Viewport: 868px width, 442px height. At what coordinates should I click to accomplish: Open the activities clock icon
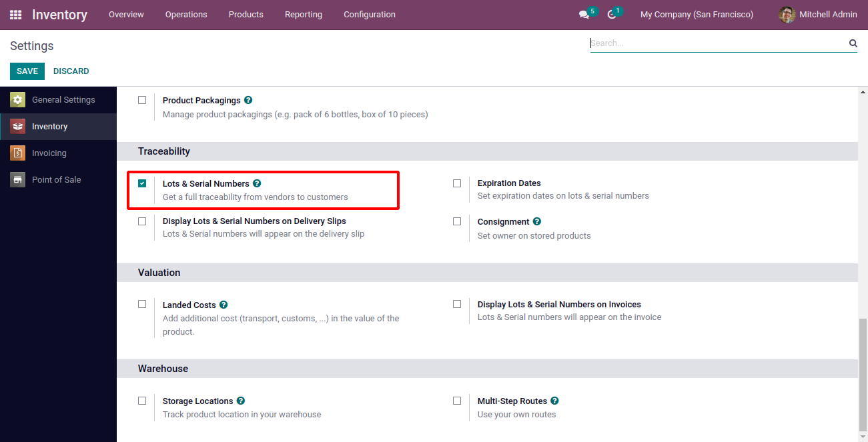point(612,15)
